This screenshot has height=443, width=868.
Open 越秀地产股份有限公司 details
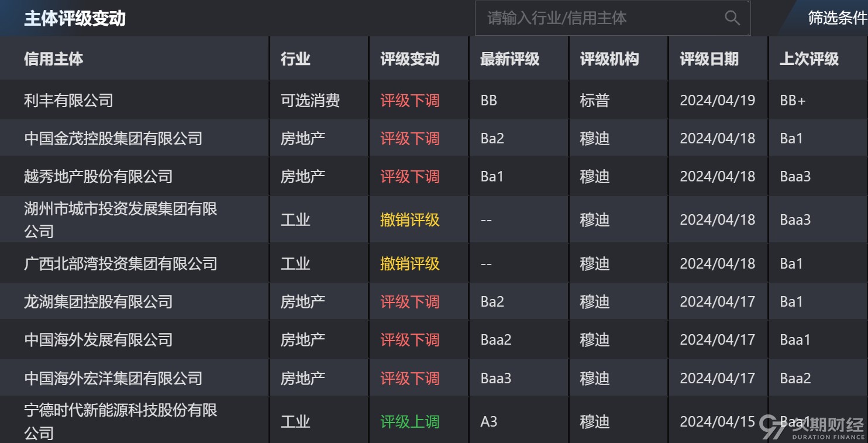point(98,177)
